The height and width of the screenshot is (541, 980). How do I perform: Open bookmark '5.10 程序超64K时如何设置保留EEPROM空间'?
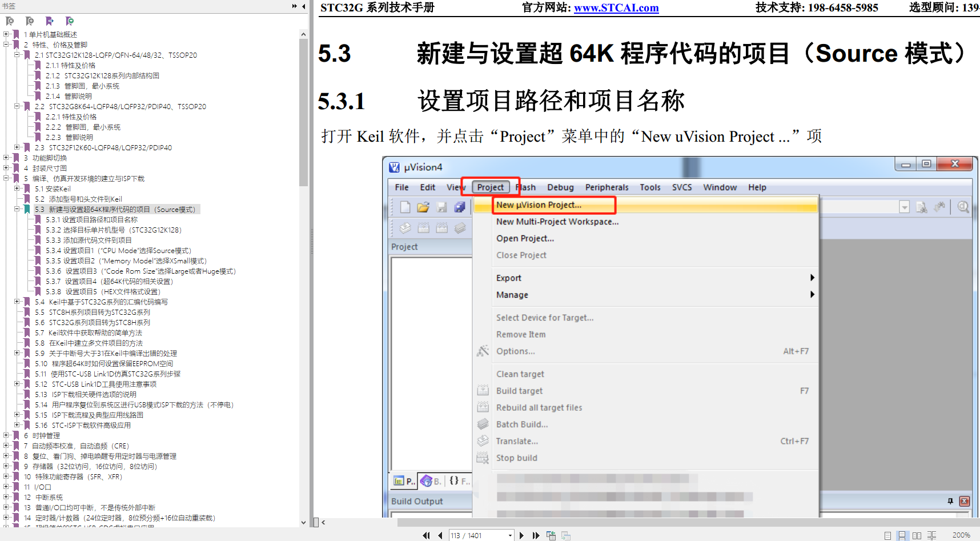click(103, 364)
